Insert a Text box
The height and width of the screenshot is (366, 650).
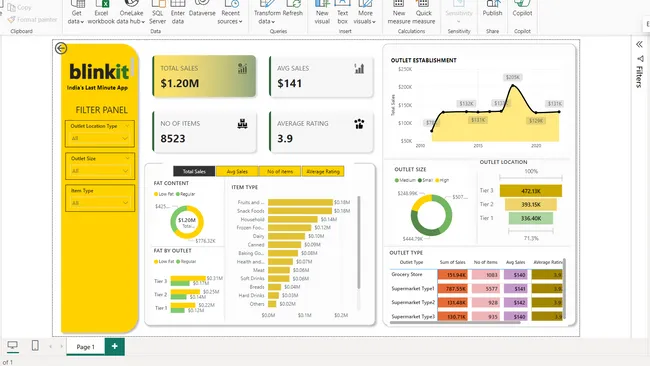tap(342, 12)
